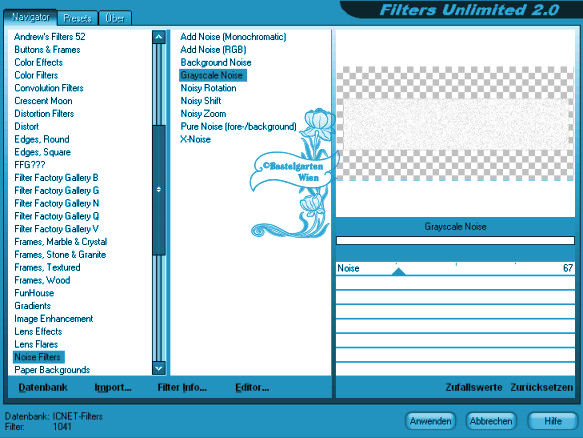This screenshot has height=438, width=583.
Task: Launch the Editor... option
Action: pos(252,387)
